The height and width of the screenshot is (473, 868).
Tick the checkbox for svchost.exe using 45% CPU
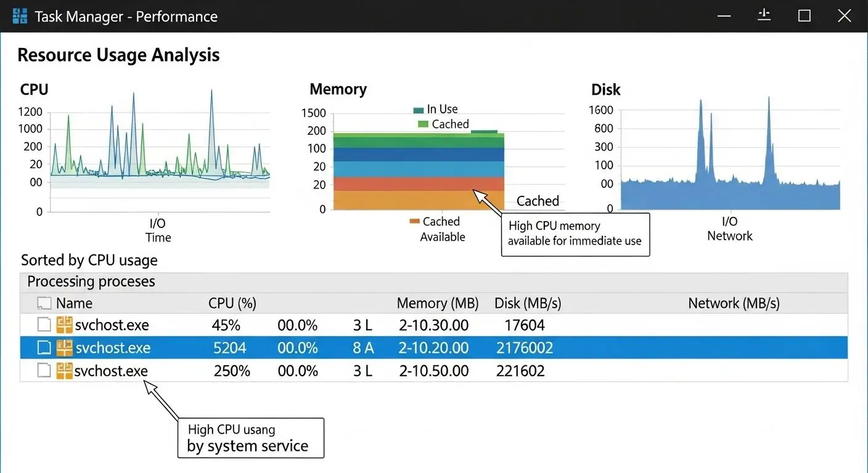click(44, 325)
